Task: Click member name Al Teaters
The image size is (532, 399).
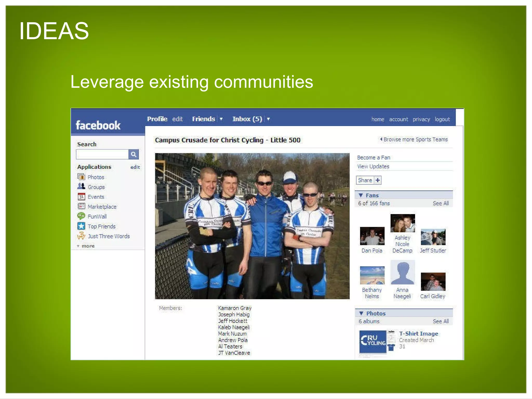Action: [x=230, y=347]
